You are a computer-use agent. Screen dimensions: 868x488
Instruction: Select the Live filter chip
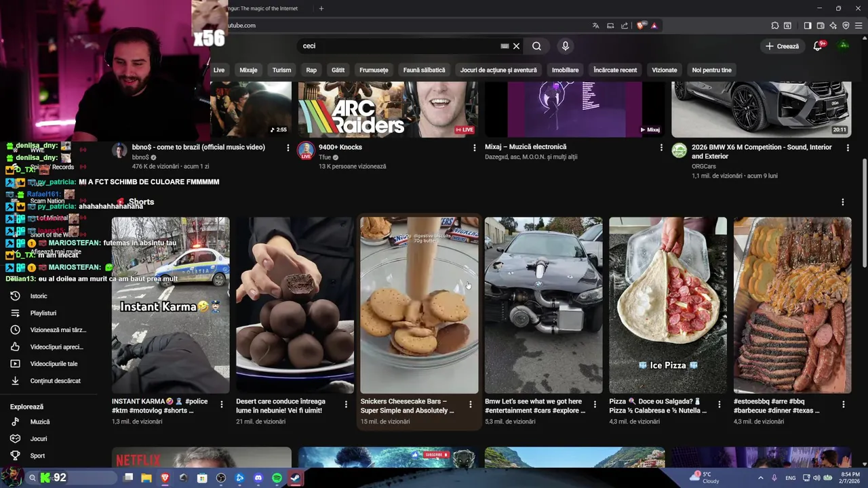click(219, 70)
